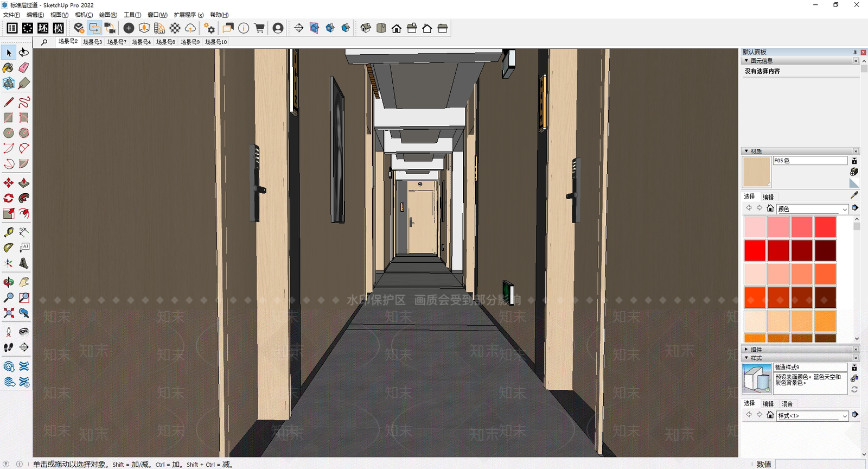Activate the Orbit tool
Image resolution: width=868 pixels, height=469 pixels.
point(8,282)
